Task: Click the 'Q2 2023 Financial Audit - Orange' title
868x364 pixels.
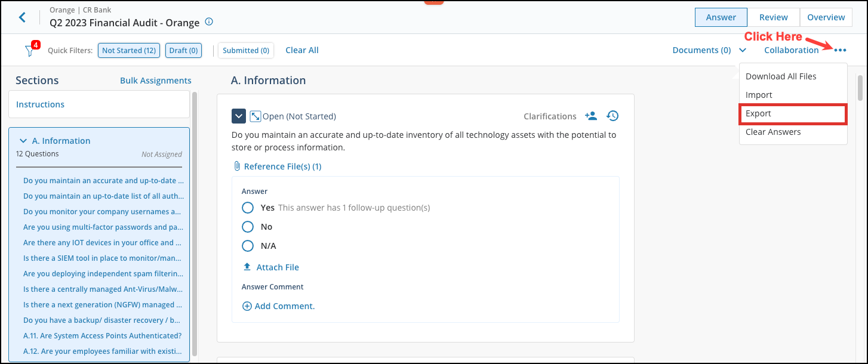Action: tap(124, 23)
